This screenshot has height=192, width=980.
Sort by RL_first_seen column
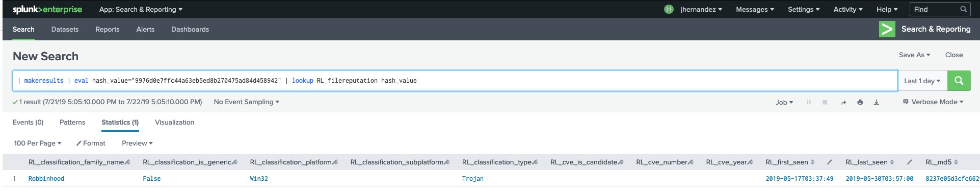coord(789,162)
